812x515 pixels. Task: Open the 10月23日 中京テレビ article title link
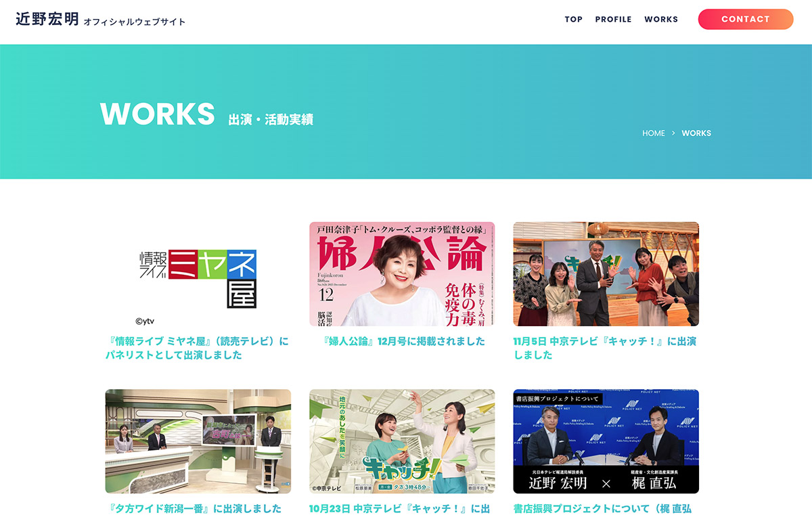399,508
